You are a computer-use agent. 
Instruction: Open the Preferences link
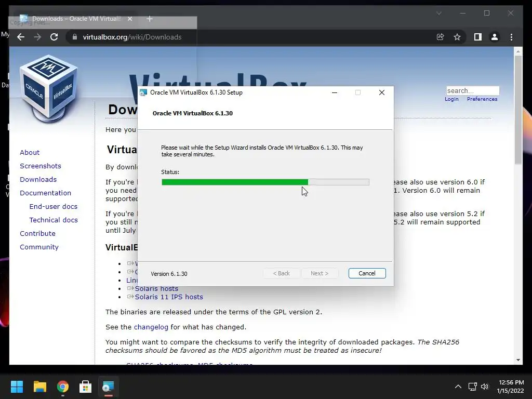point(482,99)
